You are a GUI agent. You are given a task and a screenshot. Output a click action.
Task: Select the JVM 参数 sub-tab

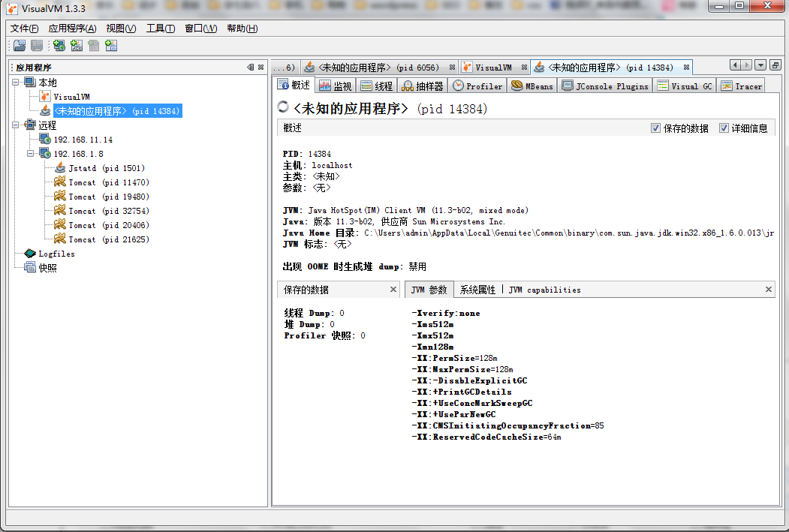tap(429, 290)
